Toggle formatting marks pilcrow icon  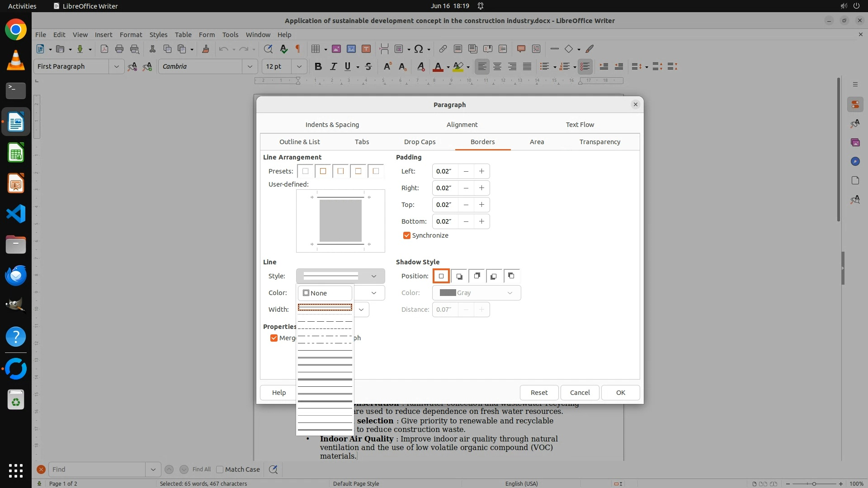coord(298,49)
